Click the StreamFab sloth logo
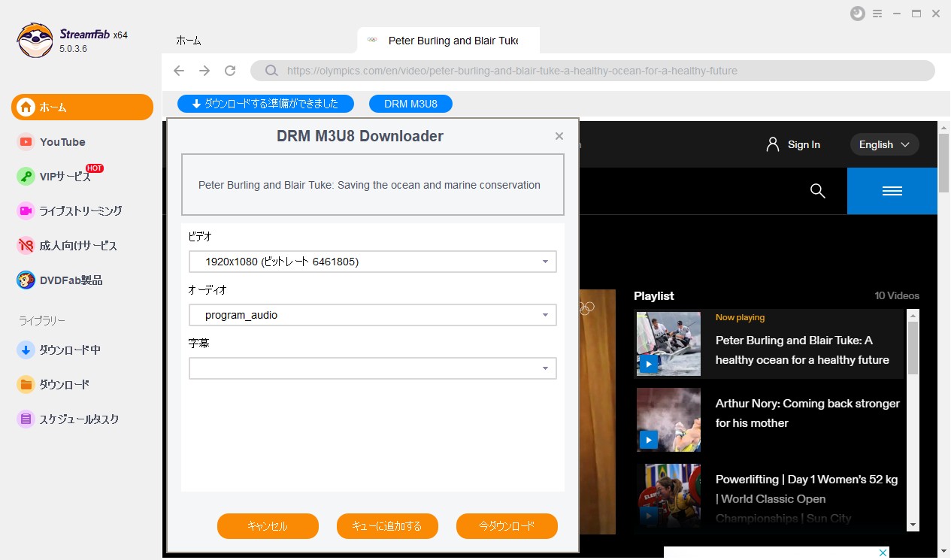 [35, 40]
